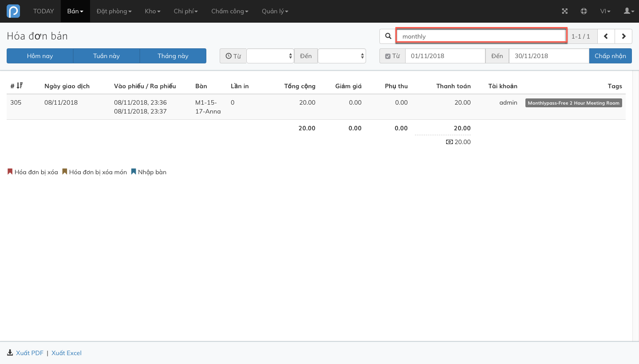Viewport: 639px width, 364px height.
Task: Click the end date field 30/11/2018
Action: 549,56
